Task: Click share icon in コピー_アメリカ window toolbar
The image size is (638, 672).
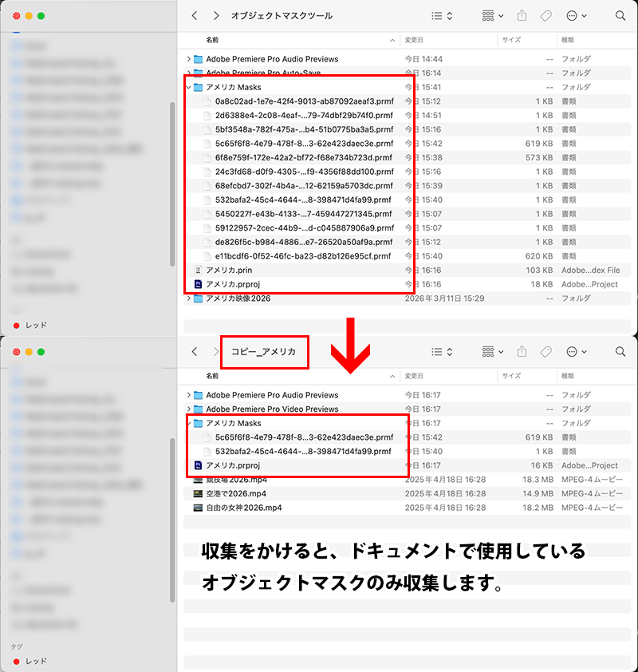Action: click(x=522, y=352)
